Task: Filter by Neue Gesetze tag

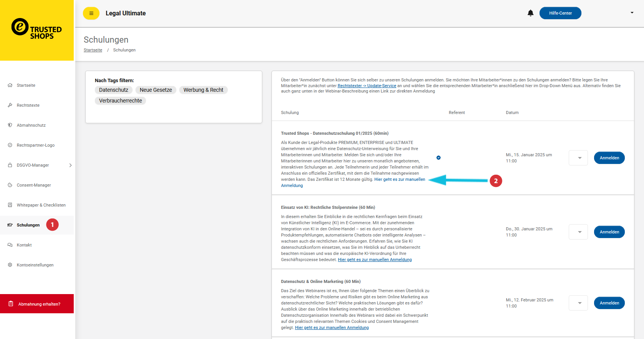Action: [156, 90]
